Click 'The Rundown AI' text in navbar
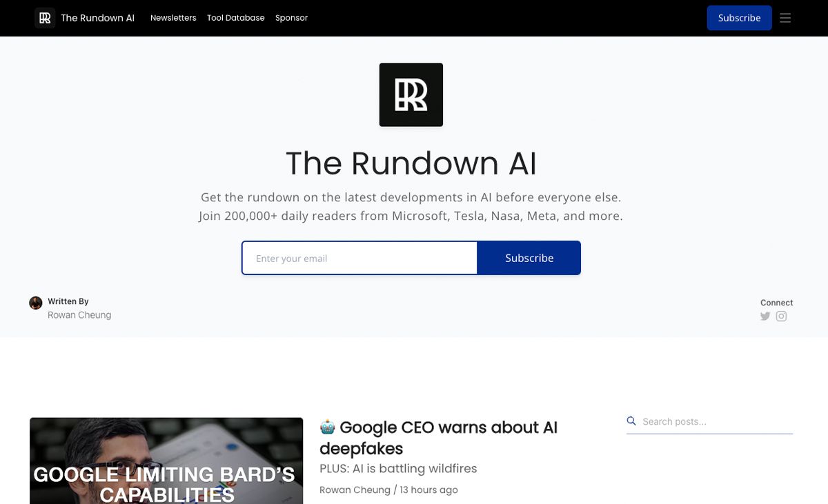This screenshot has width=828, height=504. 97,18
